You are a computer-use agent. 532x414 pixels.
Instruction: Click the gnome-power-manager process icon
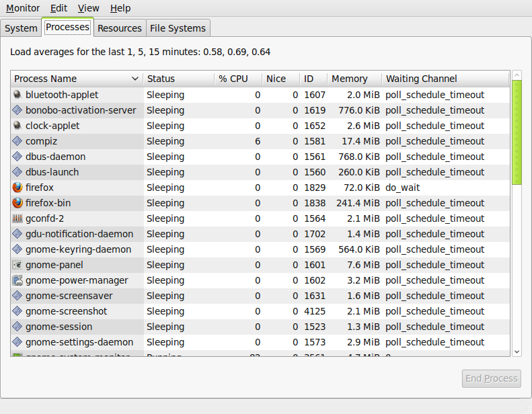(17, 280)
